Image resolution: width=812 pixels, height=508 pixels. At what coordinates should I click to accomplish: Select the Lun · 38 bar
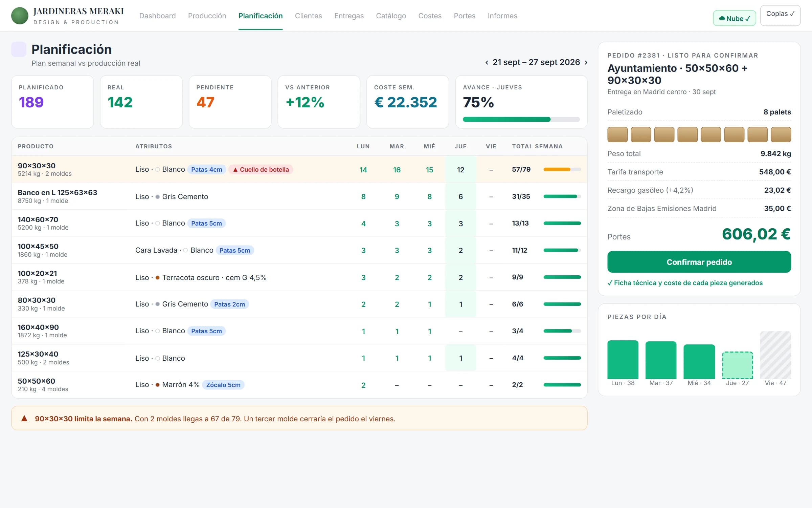(x=623, y=360)
